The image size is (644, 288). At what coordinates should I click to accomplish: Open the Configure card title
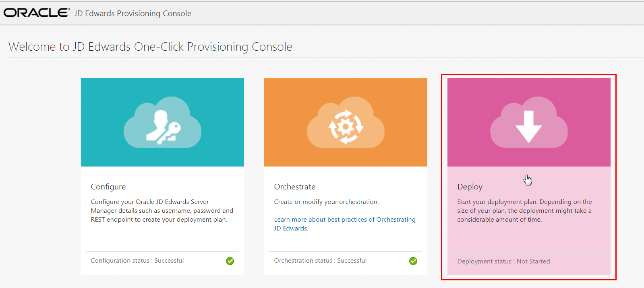pyautogui.click(x=108, y=187)
